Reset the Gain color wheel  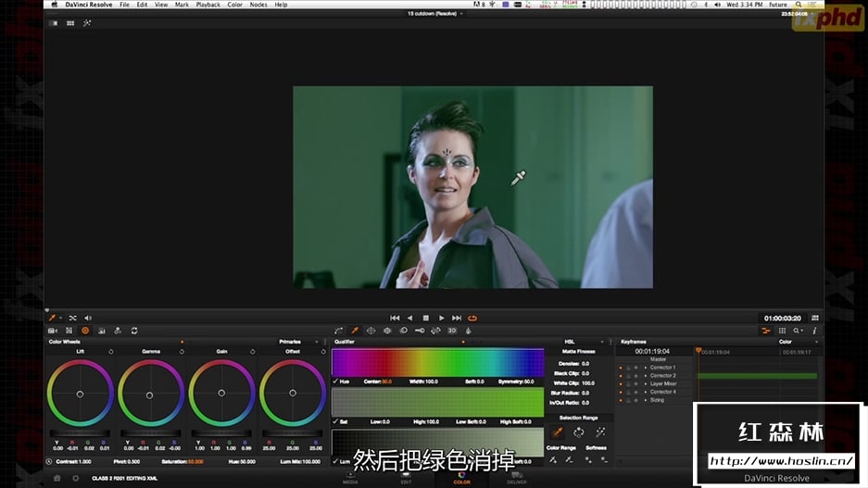252,352
